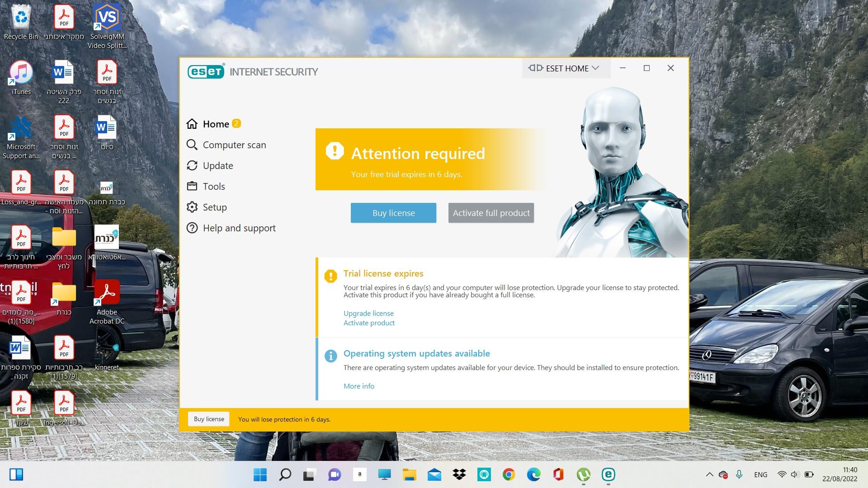Click the microphone tray icon

click(x=739, y=474)
